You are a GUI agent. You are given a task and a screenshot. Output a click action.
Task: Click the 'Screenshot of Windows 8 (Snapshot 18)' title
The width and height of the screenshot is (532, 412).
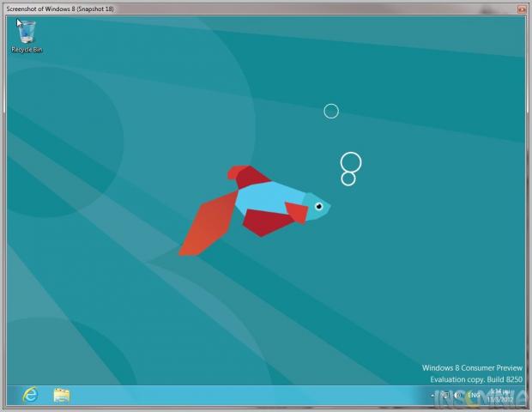pos(60,9)
